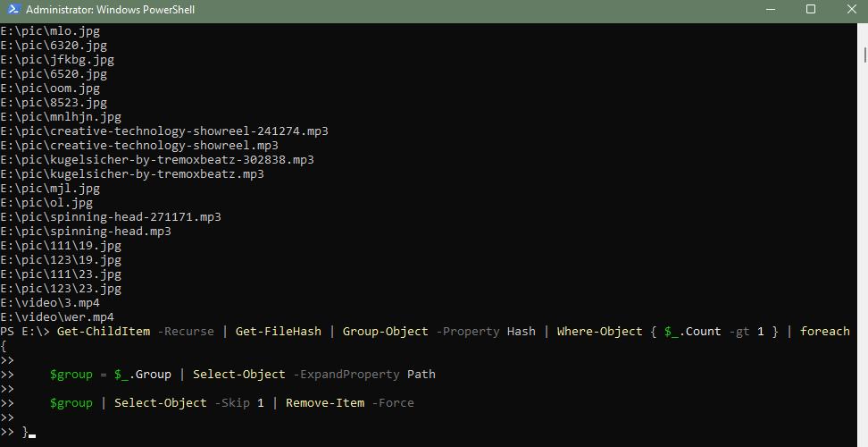Screen dimensions: 868x447
Task: Maximize the PowerShell window
Action: pyautogui.click(x=811, y=10)
